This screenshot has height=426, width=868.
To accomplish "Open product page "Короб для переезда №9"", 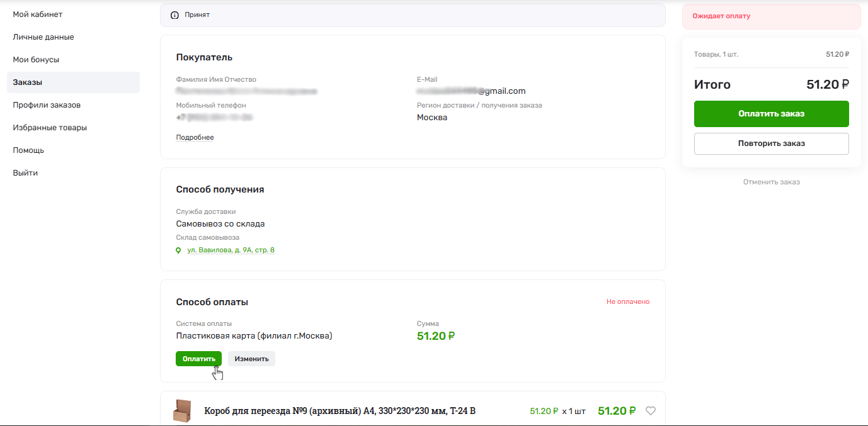I will click(340, 410).
